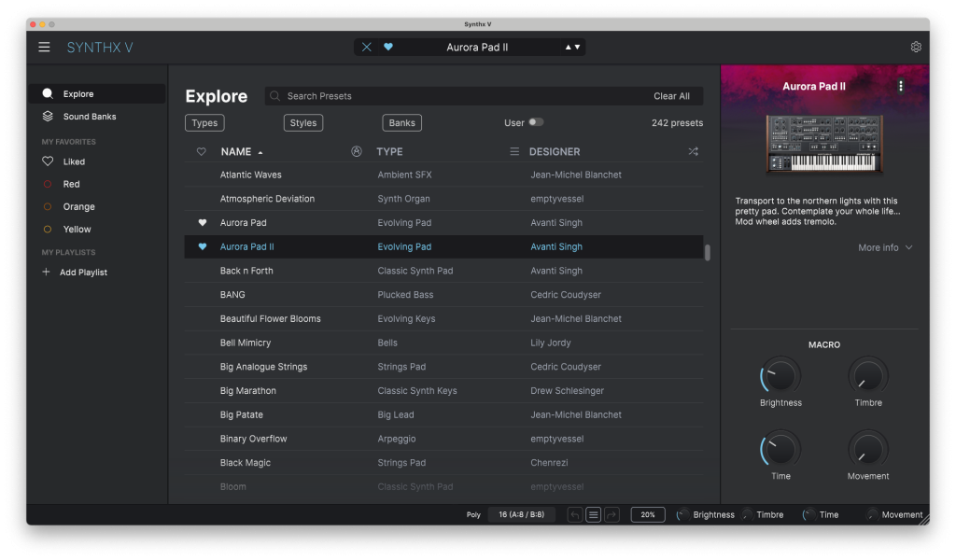Viewport: 956px width, 560px height.
Task: Select the Binary Overflow preset
Action: [x=443, y=439]
